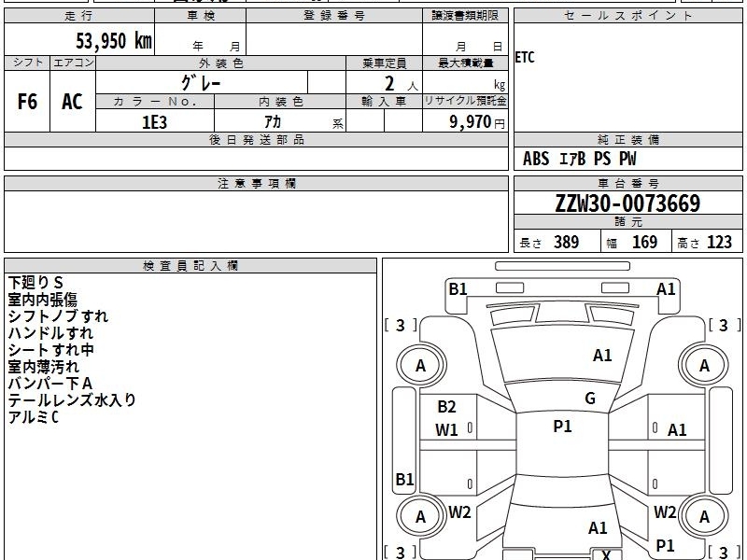Click the inspector note 下廻りS
Image resolution: width=747 pixels, height=560 pixels.
(x=35, y=283)
